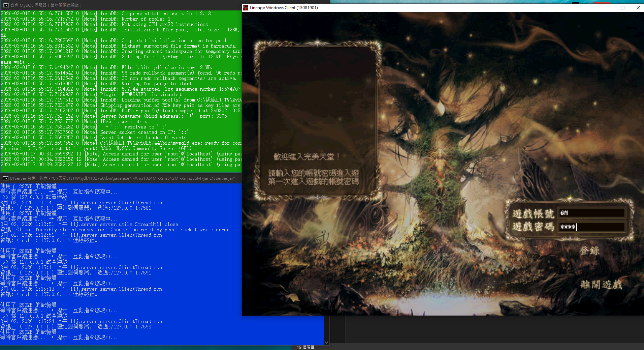Click the '19 個項目' status bar text
Screen dimensions: 644x350
pyautogui.click(x=305, y=347)
